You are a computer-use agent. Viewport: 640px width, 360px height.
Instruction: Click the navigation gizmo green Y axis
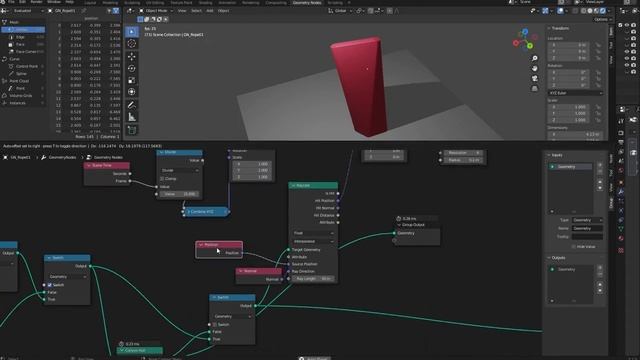530,46
